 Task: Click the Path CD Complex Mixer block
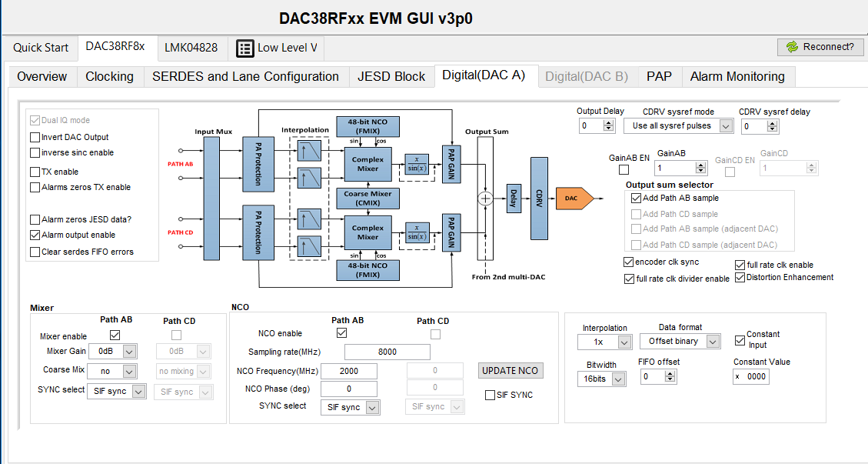[x=367, y=232]
